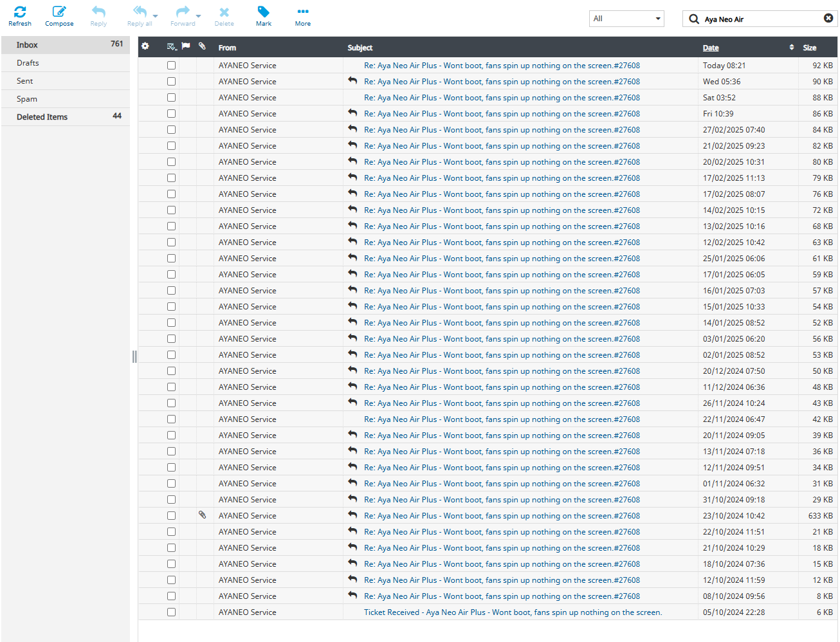Open the Deleted Items folder

[x=66, y=116]
